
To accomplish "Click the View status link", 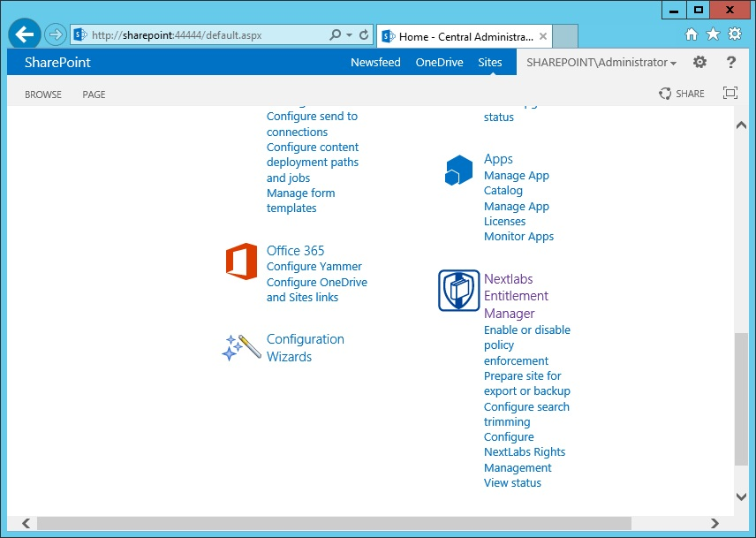I will pyautogui.click(x=512, y=482).
